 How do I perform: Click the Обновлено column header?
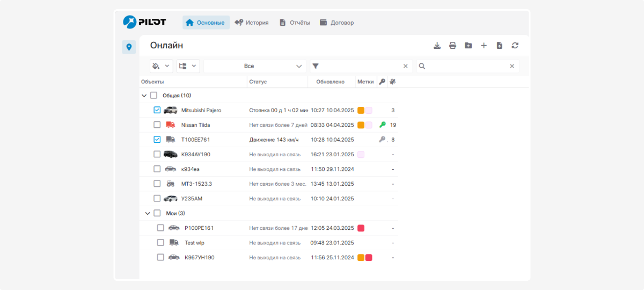[330, 82]
